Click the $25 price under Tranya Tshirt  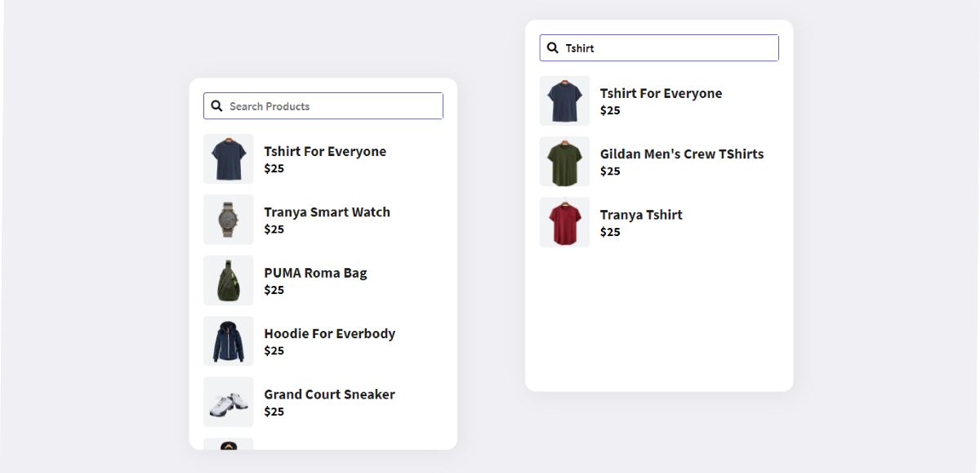611,232
